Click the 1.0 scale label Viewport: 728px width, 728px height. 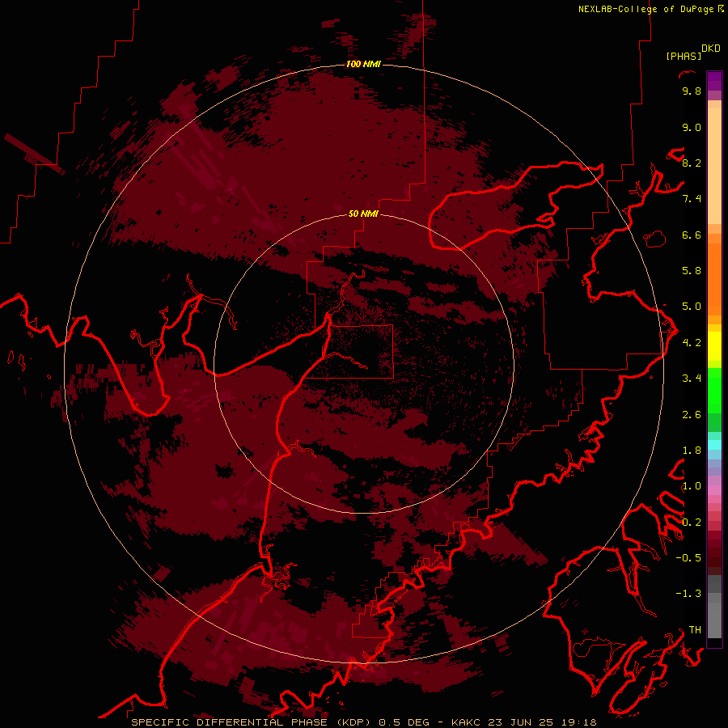tap(692, 486)
